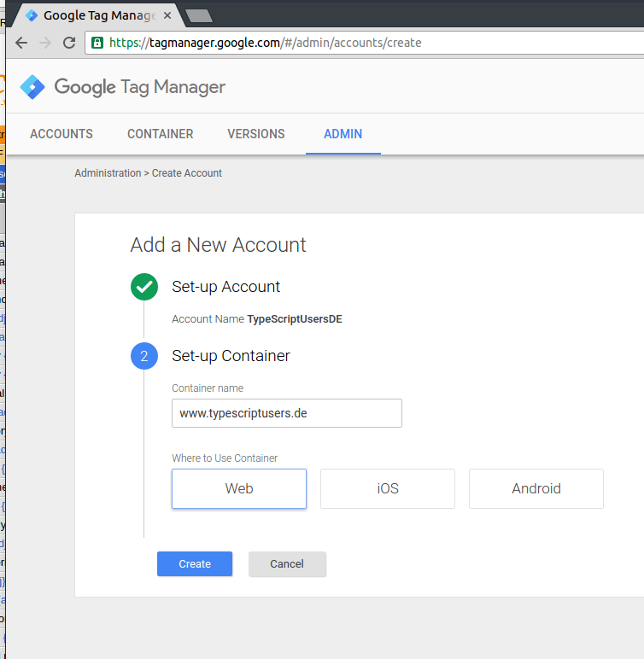Select Android as container platform
Viewport: 644px width, 659px height.
[x=536, y=489]
